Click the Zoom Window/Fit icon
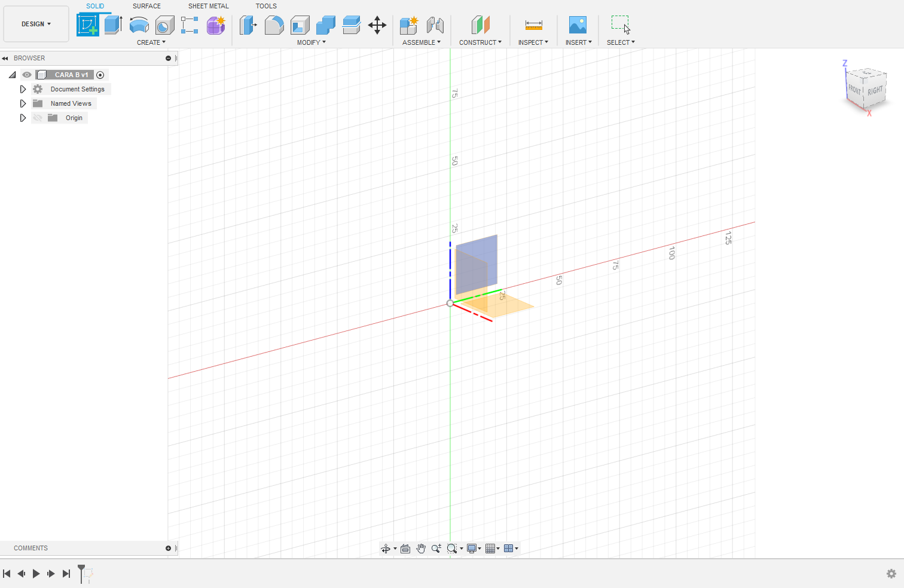Viewport: 904px width, 588px height. click(452, 549)
